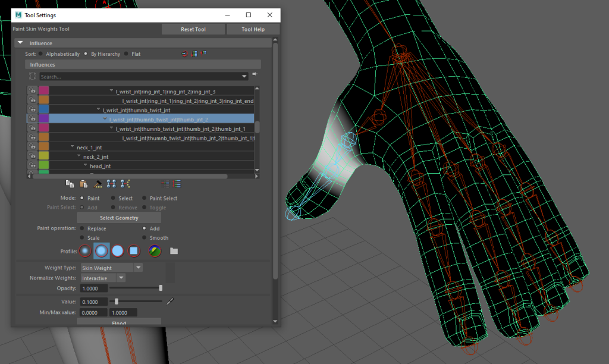
Task: Click the Copy Weights icon below the influence list
Action: click(x=70, y=184)
